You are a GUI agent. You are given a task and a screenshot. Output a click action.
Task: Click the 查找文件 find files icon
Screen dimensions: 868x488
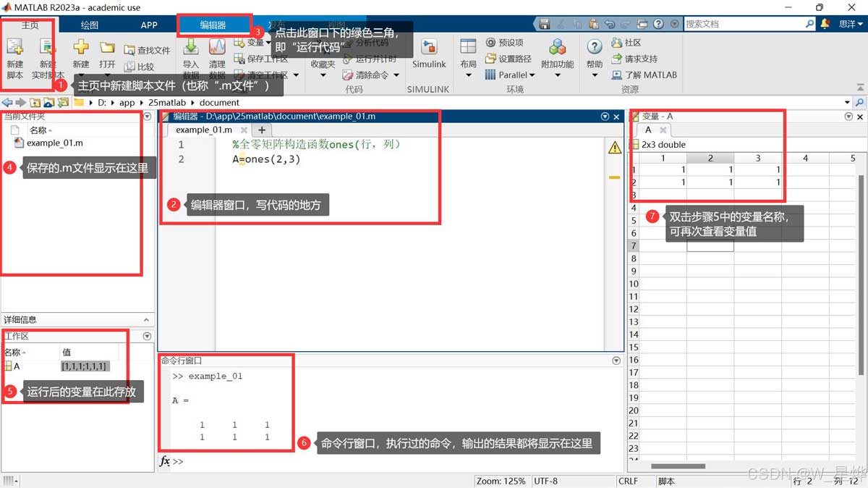pyautogui.click(x=129, y=50)
